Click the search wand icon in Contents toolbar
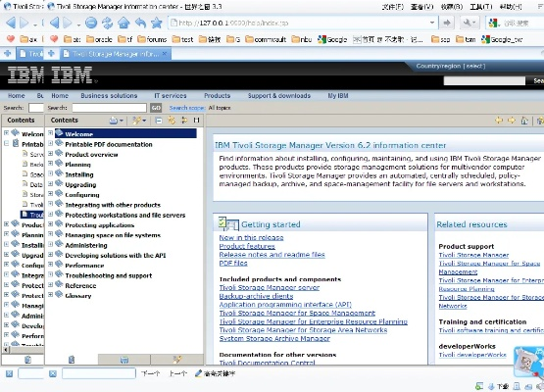The width and height of the screenshot is (544, 392). click(137, 121)
